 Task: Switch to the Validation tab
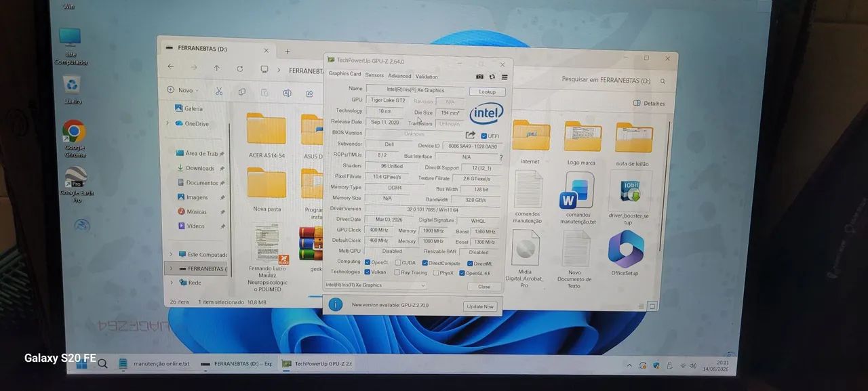pyautogui.click(x=427, y=77)
